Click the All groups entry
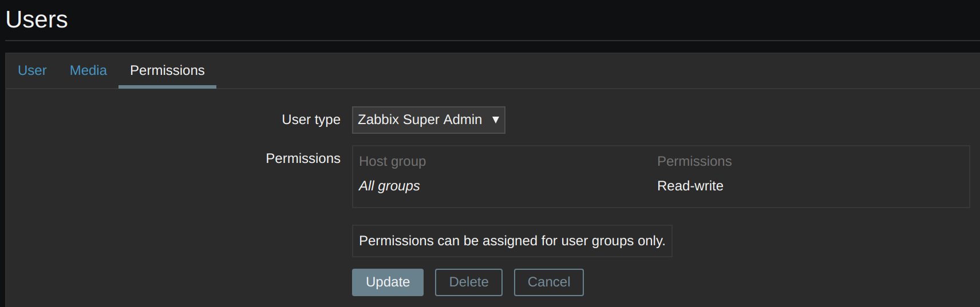 [x=389, y=186]
